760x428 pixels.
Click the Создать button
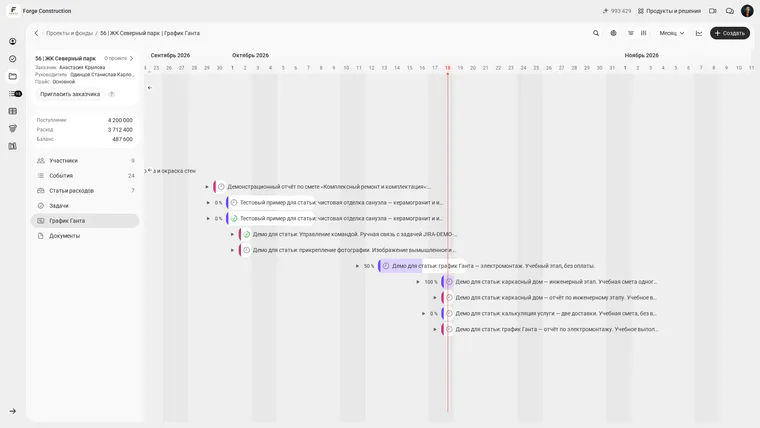[729, 33]
